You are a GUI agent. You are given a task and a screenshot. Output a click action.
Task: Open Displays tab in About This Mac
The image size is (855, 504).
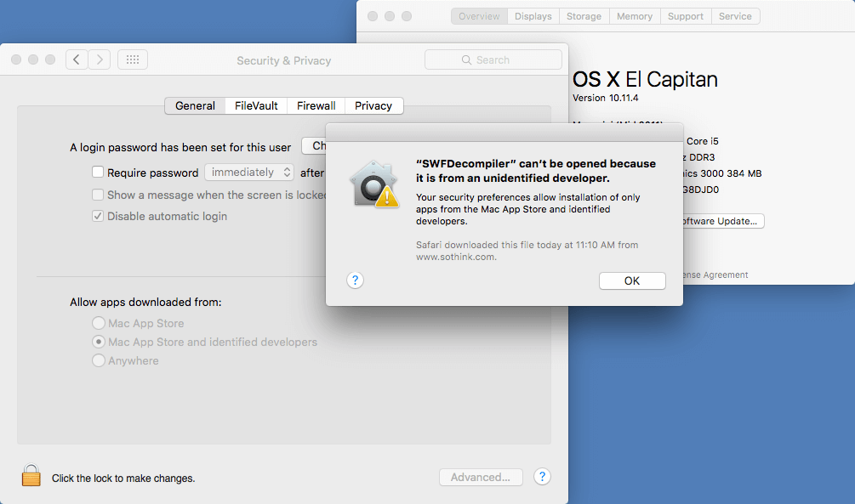(533, 16)
